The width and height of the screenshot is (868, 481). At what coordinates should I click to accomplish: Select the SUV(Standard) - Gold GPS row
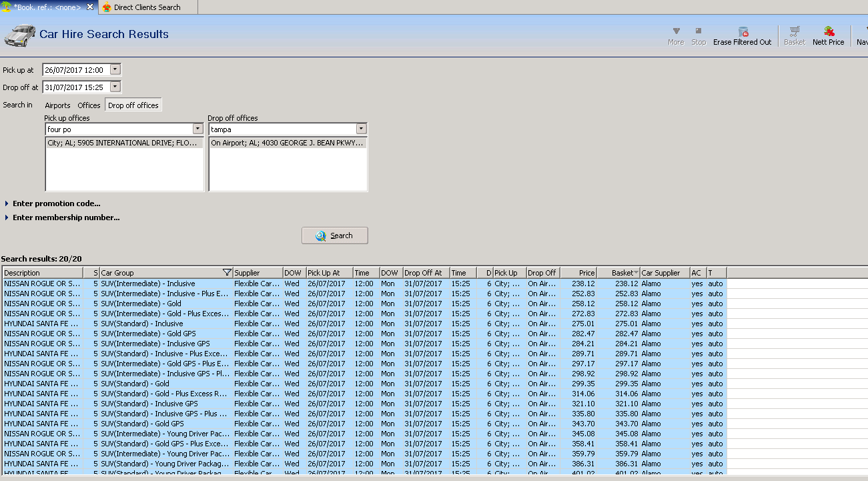(364, 424)
